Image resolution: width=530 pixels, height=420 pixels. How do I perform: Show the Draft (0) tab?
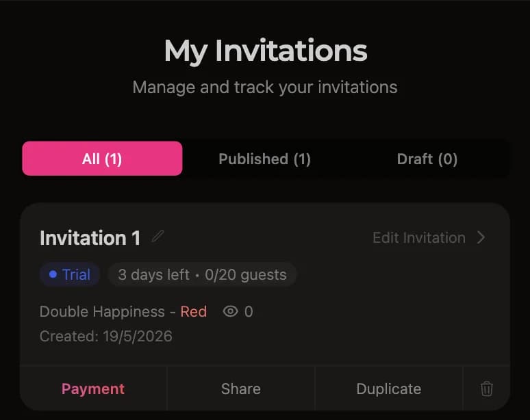pyautogui.click(x=427, y=159)
